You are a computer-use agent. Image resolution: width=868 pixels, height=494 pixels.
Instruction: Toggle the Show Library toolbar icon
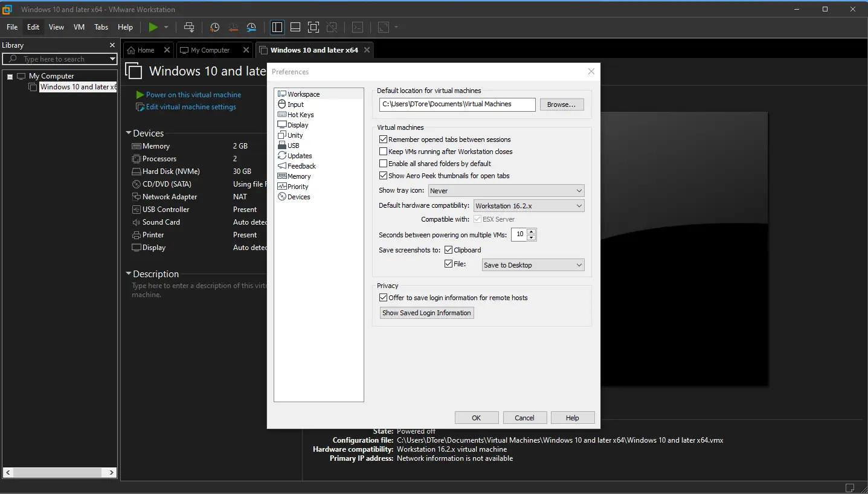coord(277,27)
